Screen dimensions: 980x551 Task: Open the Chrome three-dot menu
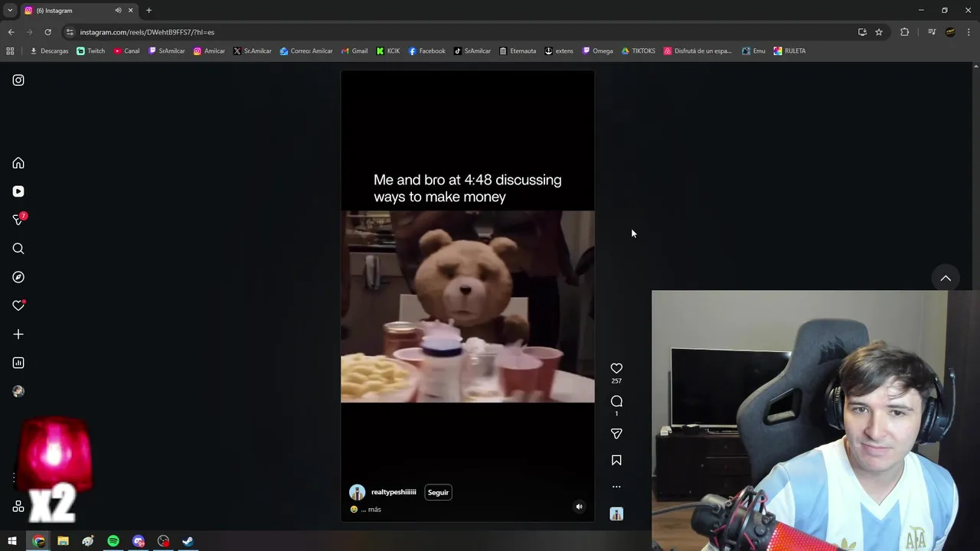tap(969, 32)
